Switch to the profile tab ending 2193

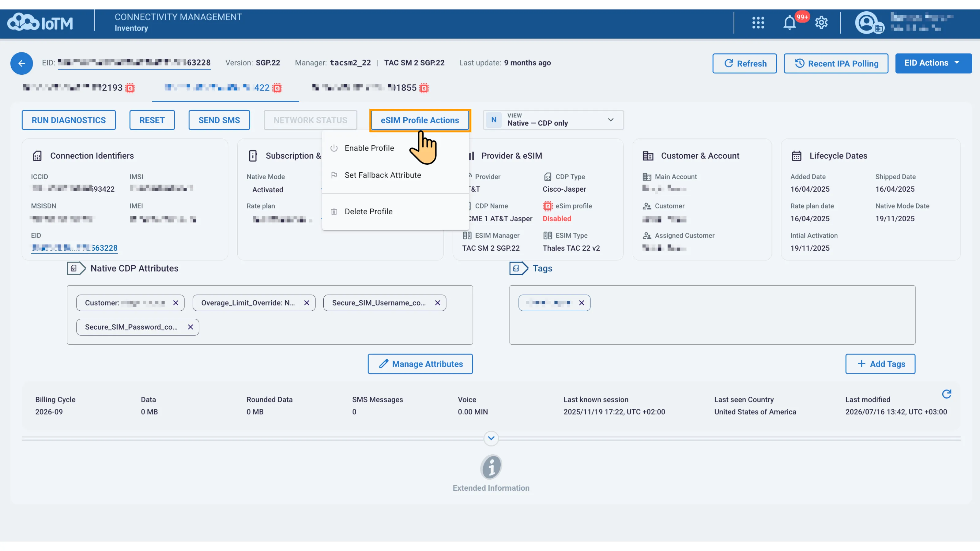79,88
